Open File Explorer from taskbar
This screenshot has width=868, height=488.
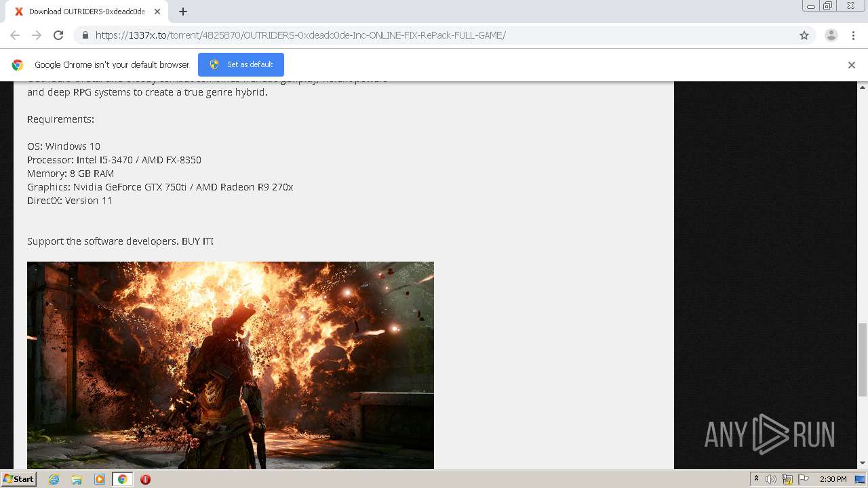(x=77, y=479)
